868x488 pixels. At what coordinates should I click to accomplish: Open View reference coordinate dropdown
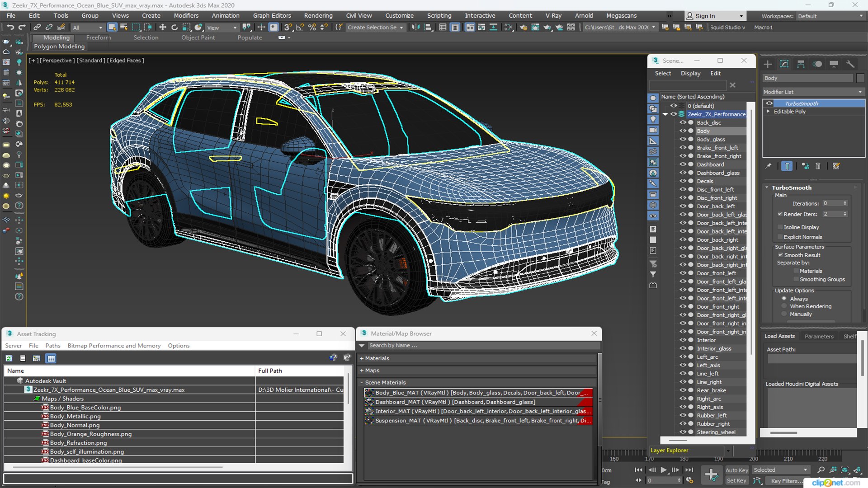tap(222, 28)
